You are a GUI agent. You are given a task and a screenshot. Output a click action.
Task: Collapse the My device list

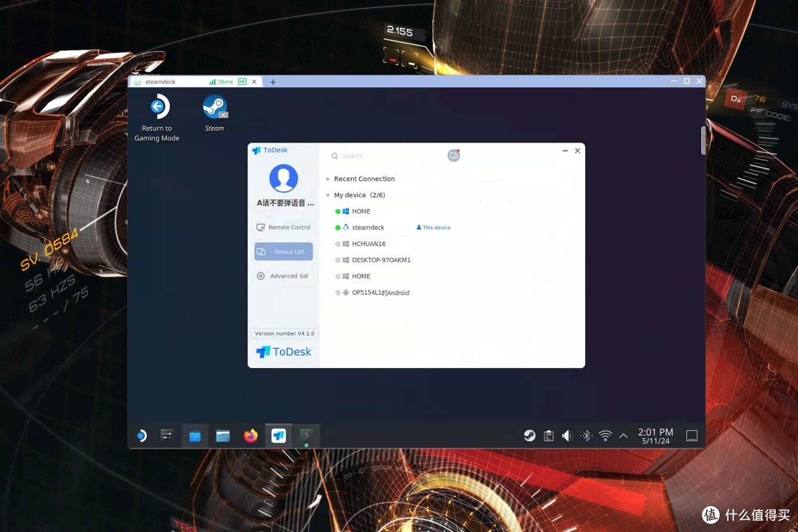328,195
